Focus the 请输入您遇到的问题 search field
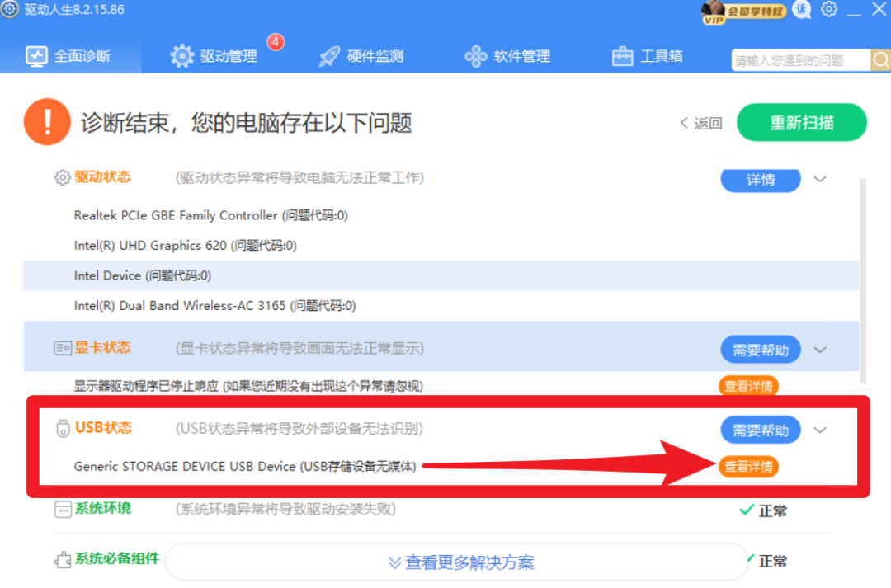 click(x=800, y=60)
